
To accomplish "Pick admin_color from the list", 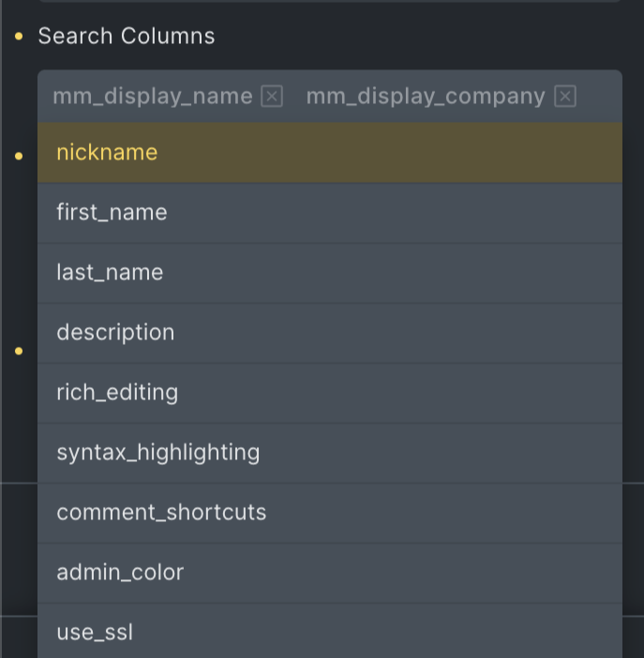I will (x=120, y=573).
